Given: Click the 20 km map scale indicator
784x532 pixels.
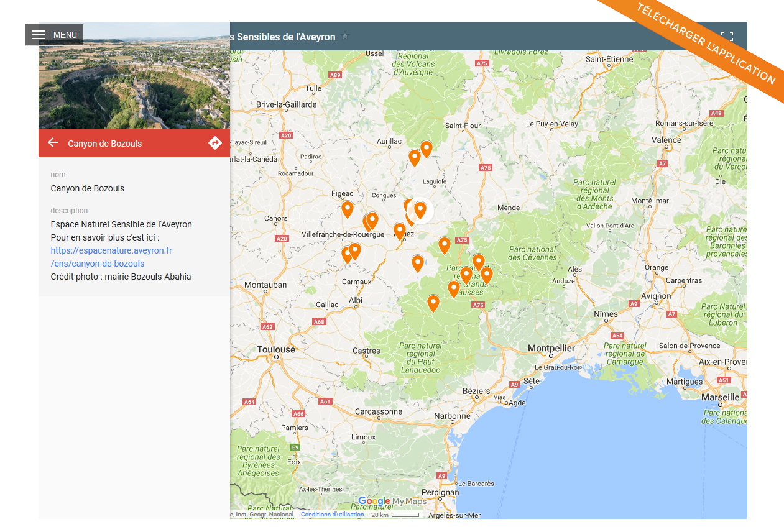Looking at the screenshot, I should click(x=395, y=515).
